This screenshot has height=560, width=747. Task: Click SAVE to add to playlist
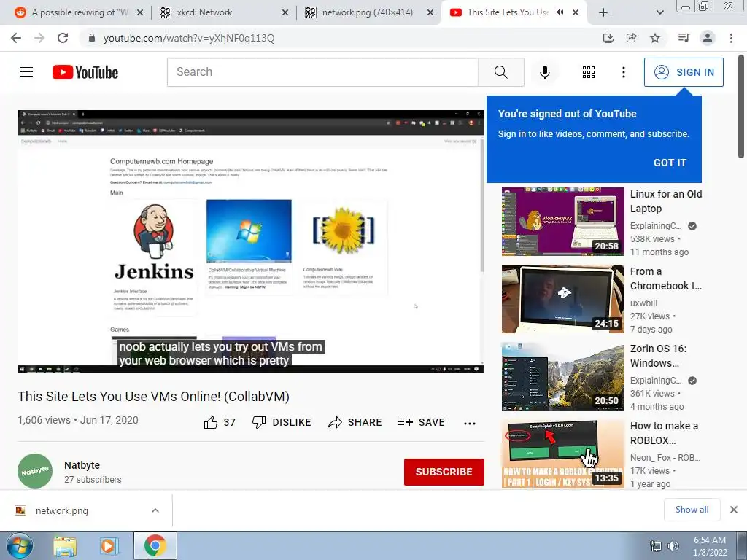[x=421, y=422]
